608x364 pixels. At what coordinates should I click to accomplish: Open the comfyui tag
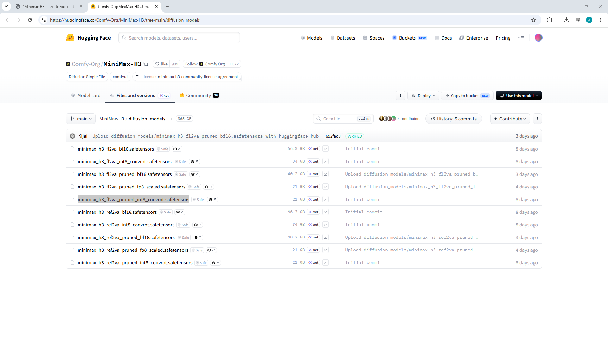pos(120,77)
